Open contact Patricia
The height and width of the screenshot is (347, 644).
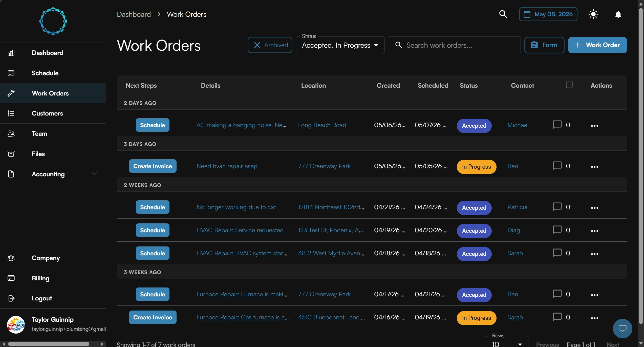(517, 207)
